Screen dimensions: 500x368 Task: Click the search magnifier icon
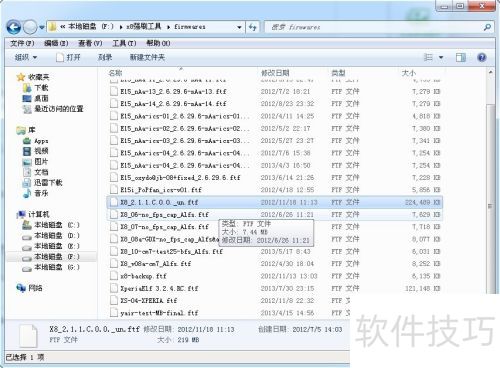487,27
